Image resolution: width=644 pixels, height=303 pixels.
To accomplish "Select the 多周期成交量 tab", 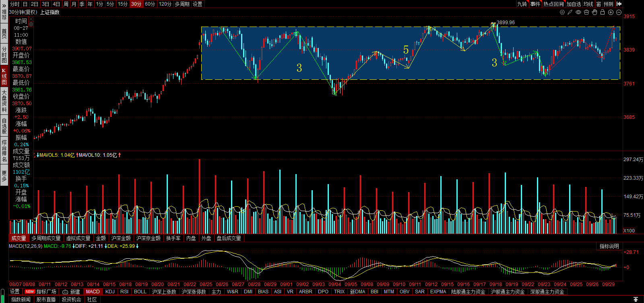I will click(46, 238).
